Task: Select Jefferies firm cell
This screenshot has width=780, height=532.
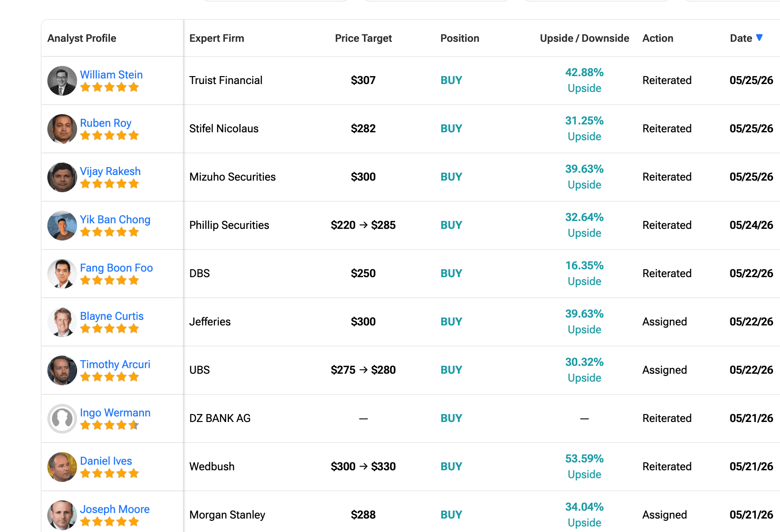Action: (210, 322)
